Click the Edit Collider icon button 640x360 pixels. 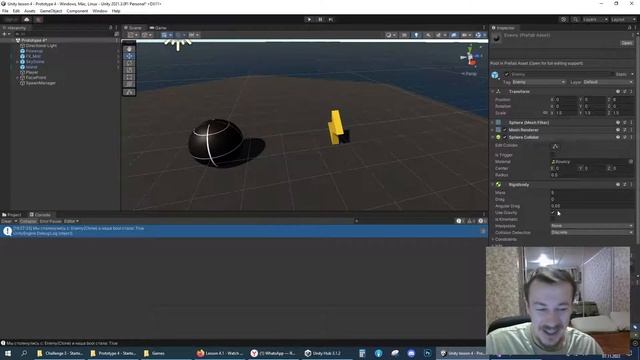pos(555,146)
